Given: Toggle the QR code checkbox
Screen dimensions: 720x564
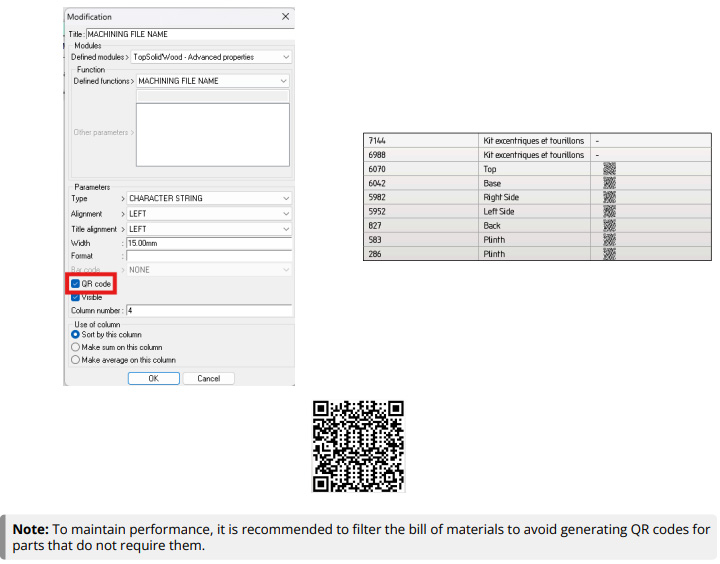Looking at the screenshot, I should 75,284.
